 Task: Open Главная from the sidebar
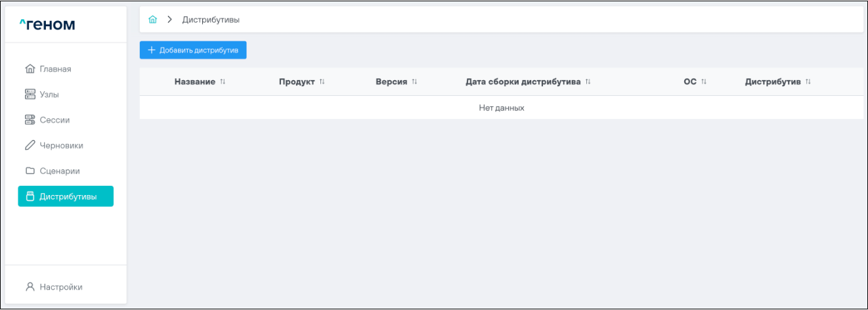(55, 69)
